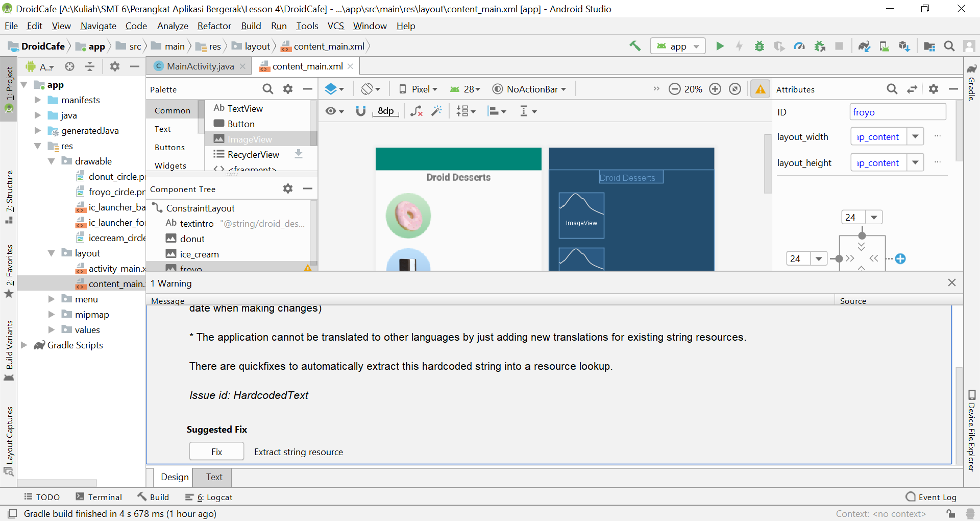Run the app with the green Run icon

(720, 45)
